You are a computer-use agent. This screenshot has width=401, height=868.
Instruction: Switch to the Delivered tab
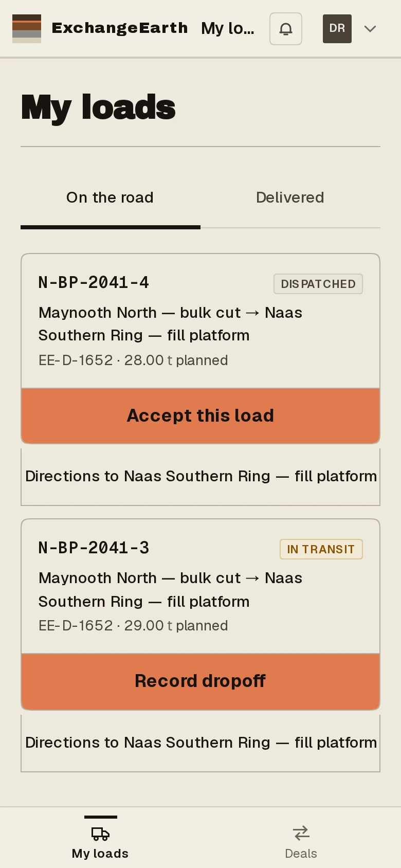pyautogui.click(x=290, y=197)
